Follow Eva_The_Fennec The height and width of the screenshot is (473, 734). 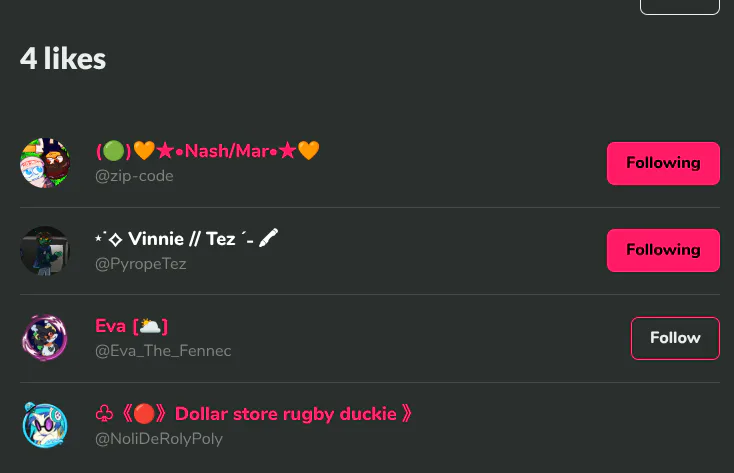click(x=675, y=338)
